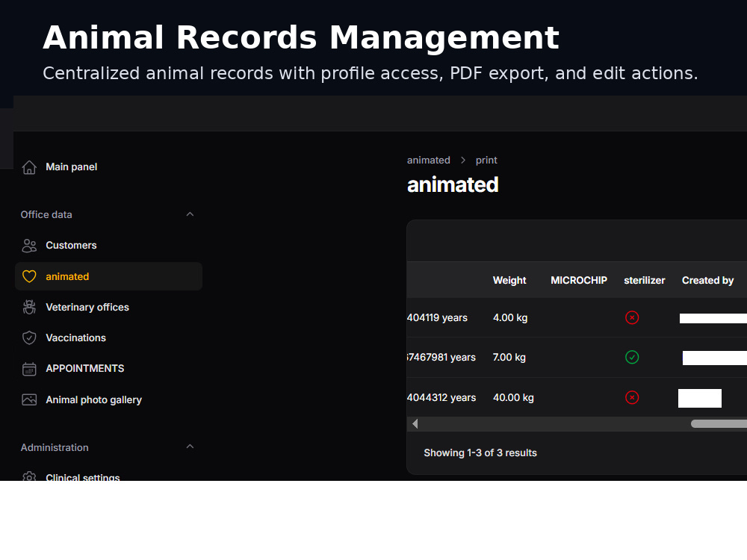The image size is (747, 560).
Task: Click the animated heart icon
Action: pos(29,277)
